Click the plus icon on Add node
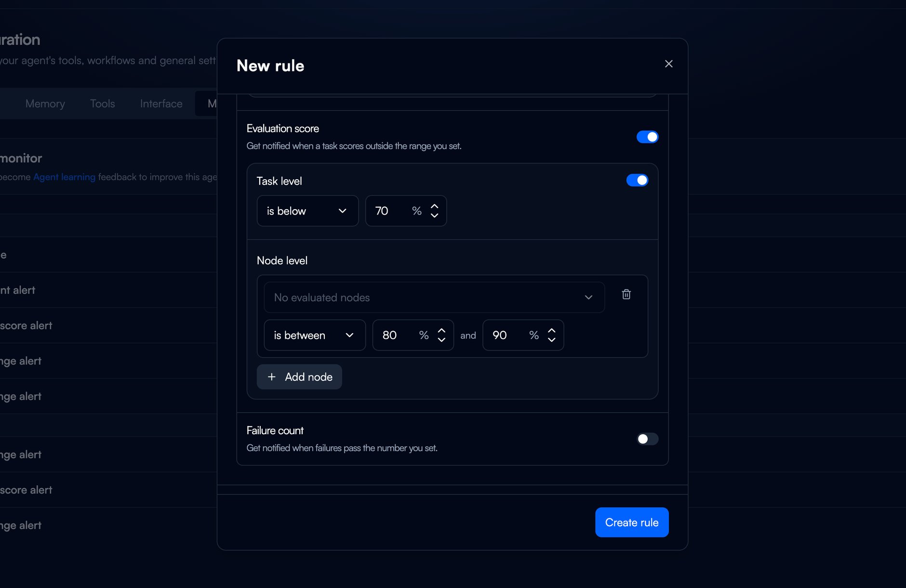This screenshot has height=588, width=906. (272, 377)
